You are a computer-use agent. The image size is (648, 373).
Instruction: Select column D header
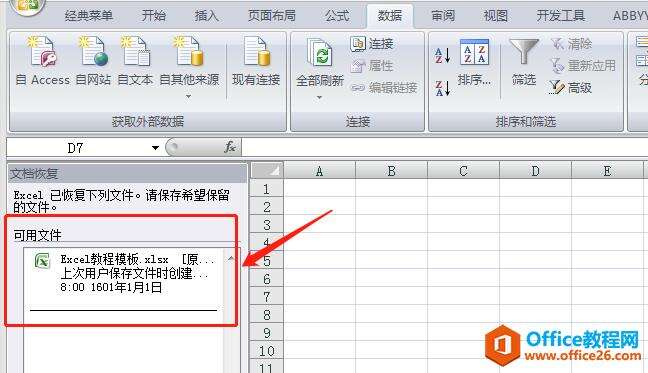(535, 171)
